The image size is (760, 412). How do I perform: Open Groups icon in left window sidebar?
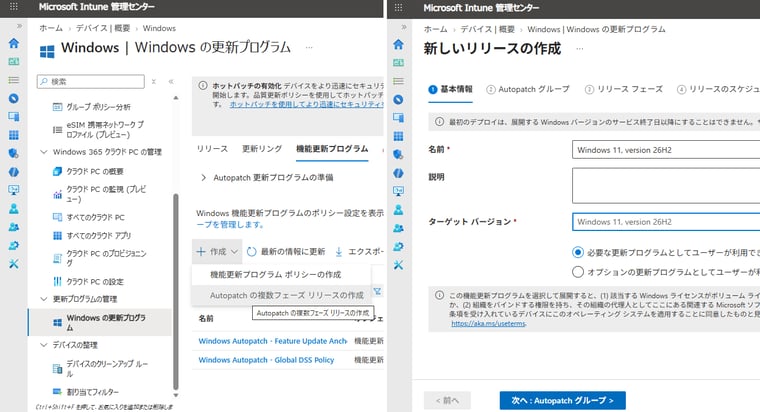coord(14,227)
